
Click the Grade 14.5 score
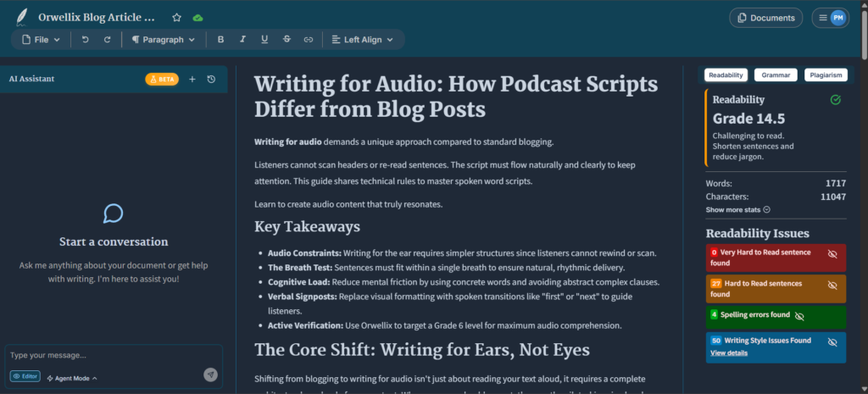[748, 119]
